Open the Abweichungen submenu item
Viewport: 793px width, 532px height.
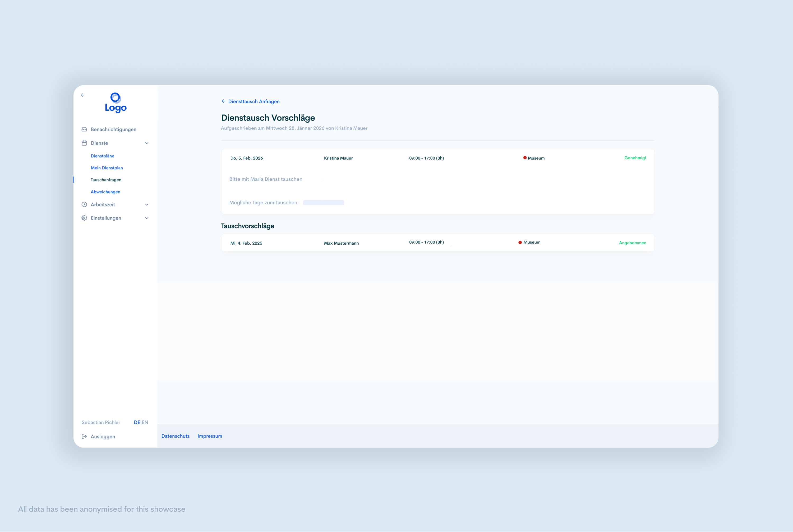pos(105,192)
